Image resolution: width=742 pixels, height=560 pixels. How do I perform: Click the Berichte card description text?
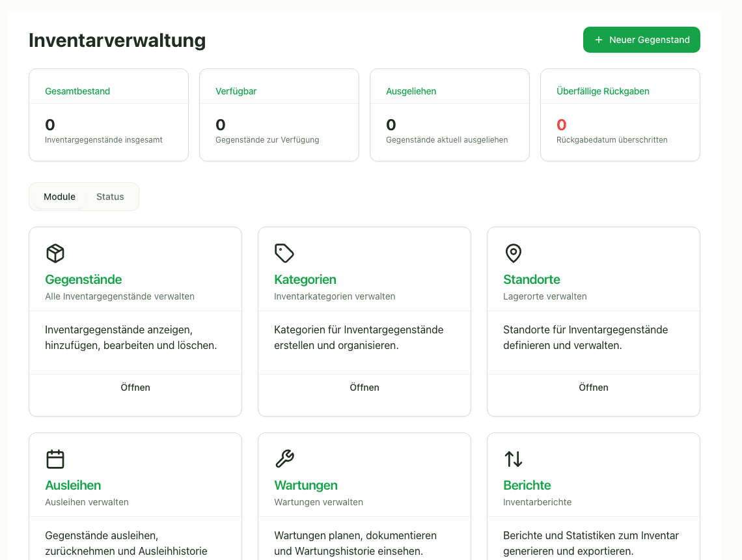pyautogui.click(x=590, y=544)
